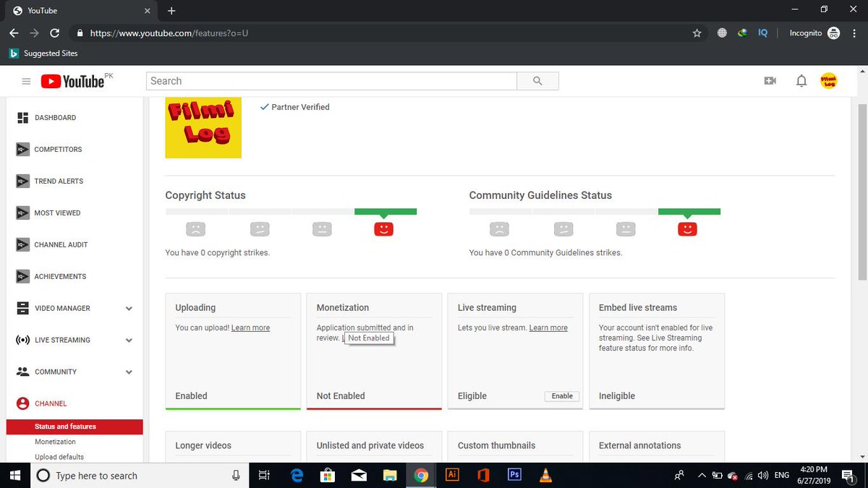
Task: Click the volume icon in system tray
Action: 763,475
